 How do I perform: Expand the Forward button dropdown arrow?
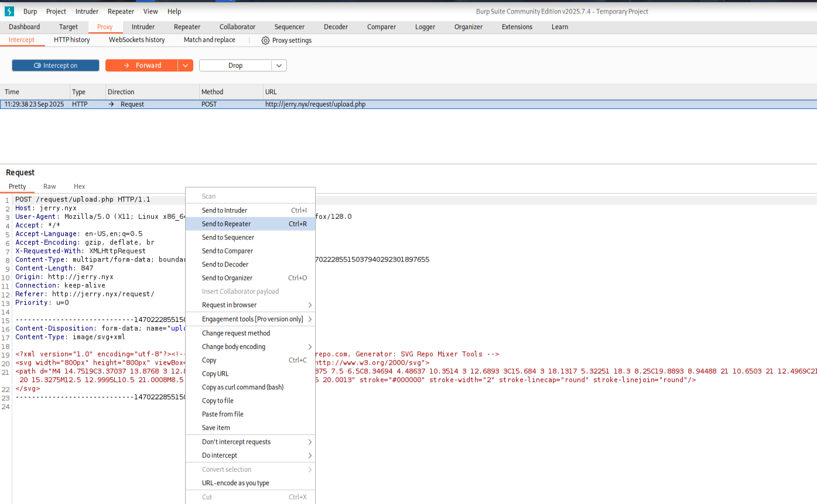pos(186,66)
